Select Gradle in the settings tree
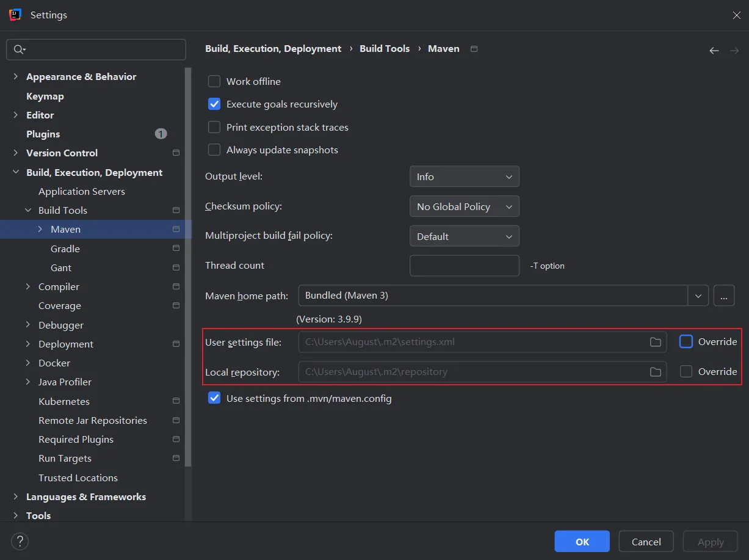Image resolution: width=749 pixels, height=560 pixels. coord(65,249)
